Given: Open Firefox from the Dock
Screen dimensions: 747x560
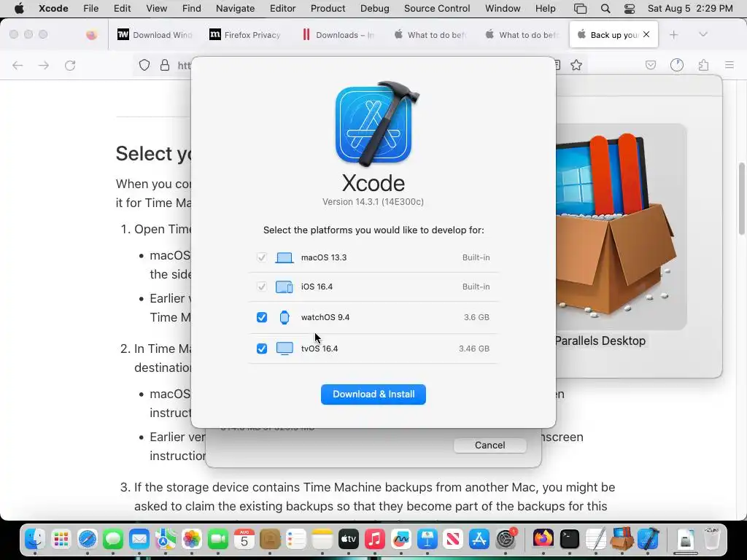Looking at the screenshot, I should click(543, 539).
